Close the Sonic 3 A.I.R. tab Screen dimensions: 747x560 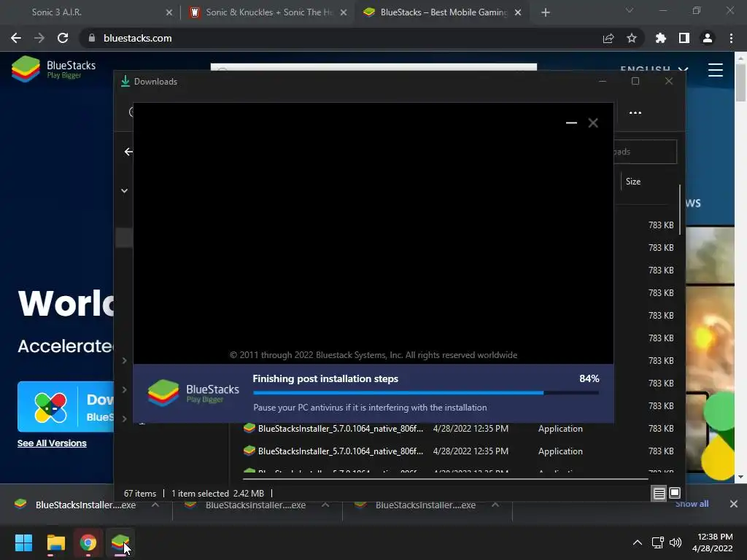coord(169,12)
